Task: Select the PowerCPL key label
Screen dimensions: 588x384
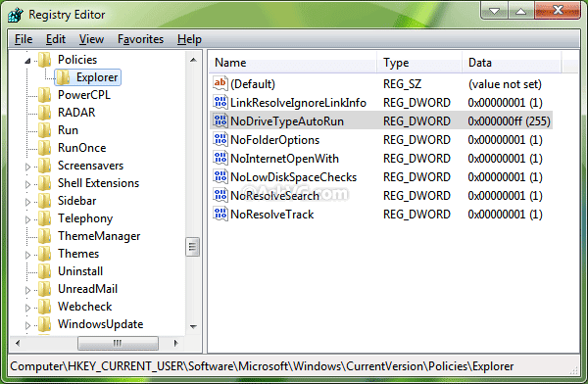Action: (84, 95)
